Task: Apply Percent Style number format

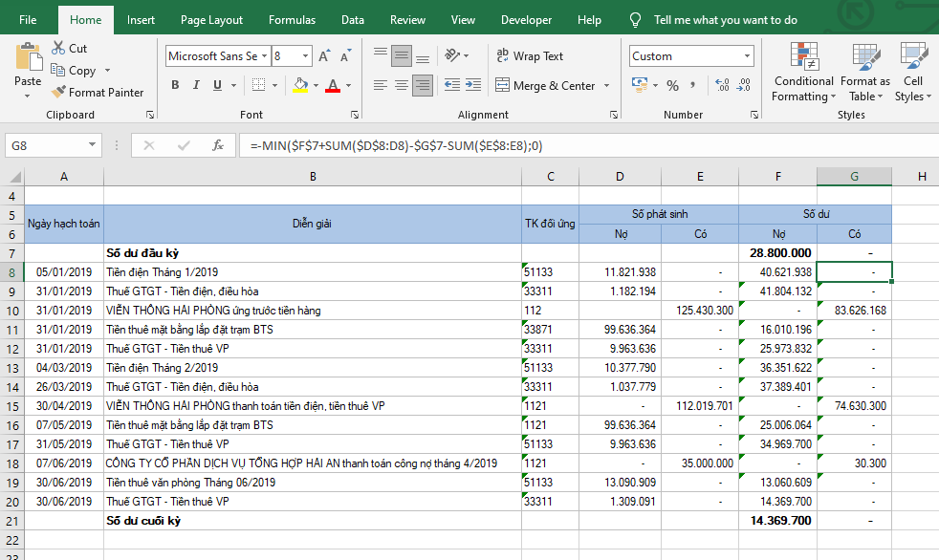Action: click(672, 86)
